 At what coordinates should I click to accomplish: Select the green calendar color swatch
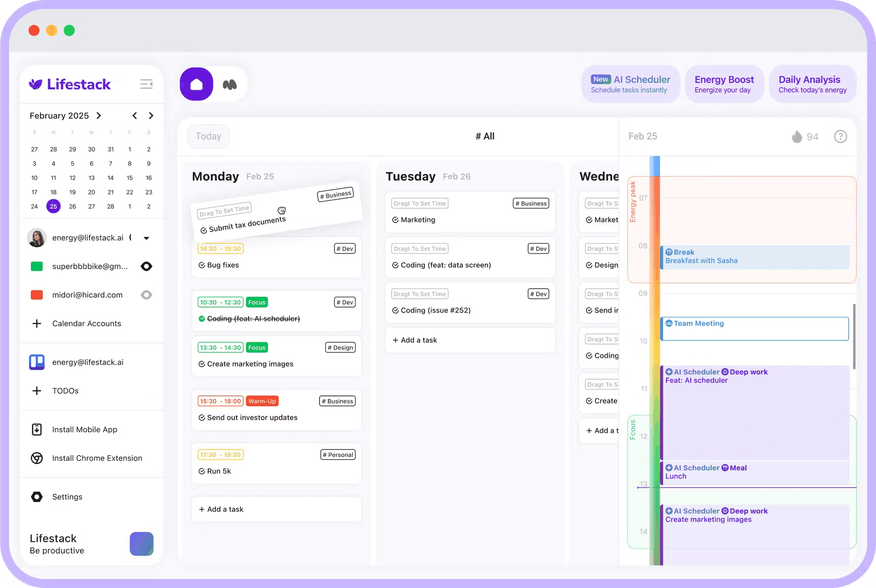click(37, 266)
